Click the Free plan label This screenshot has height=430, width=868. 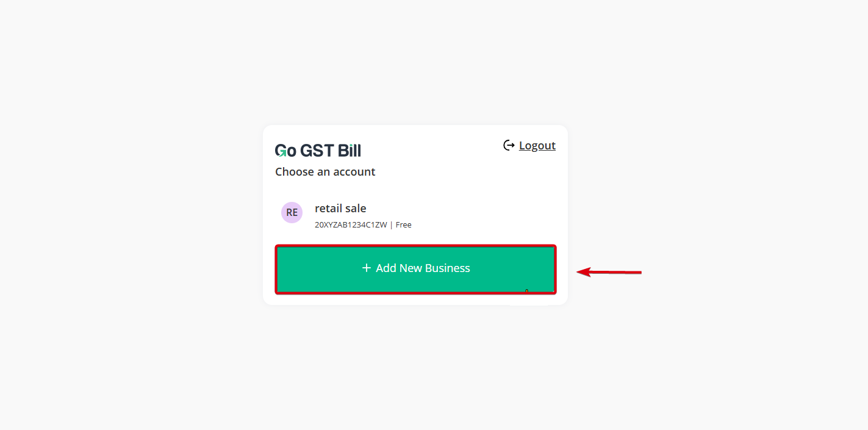(404, 225)
